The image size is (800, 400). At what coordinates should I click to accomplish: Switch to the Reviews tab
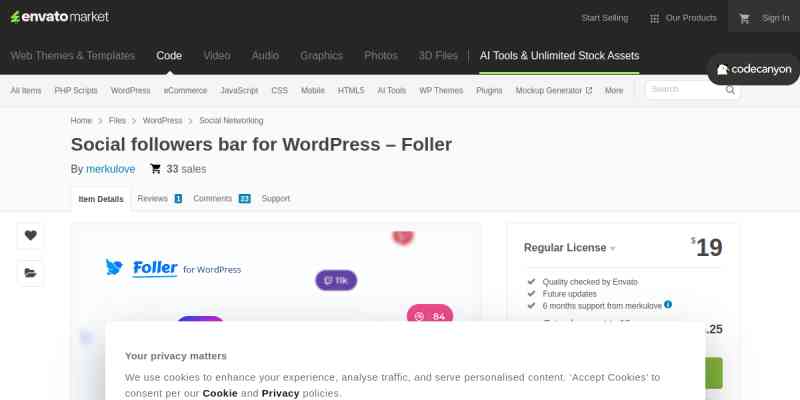(x=159, y=199)
